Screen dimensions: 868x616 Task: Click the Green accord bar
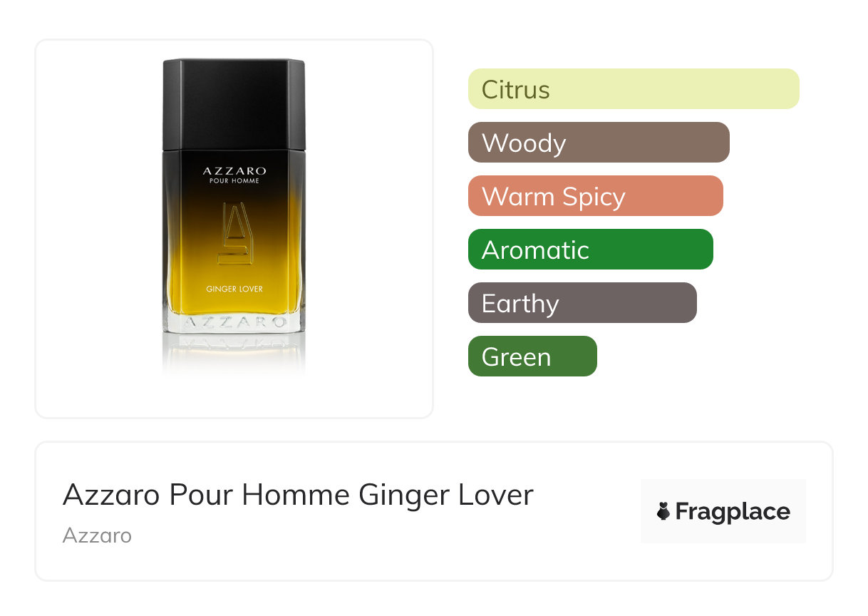(532, 356)
